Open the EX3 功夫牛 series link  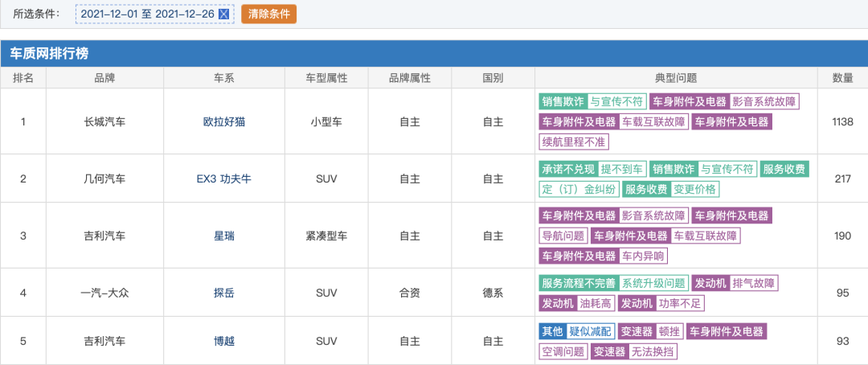pos(223,179)
